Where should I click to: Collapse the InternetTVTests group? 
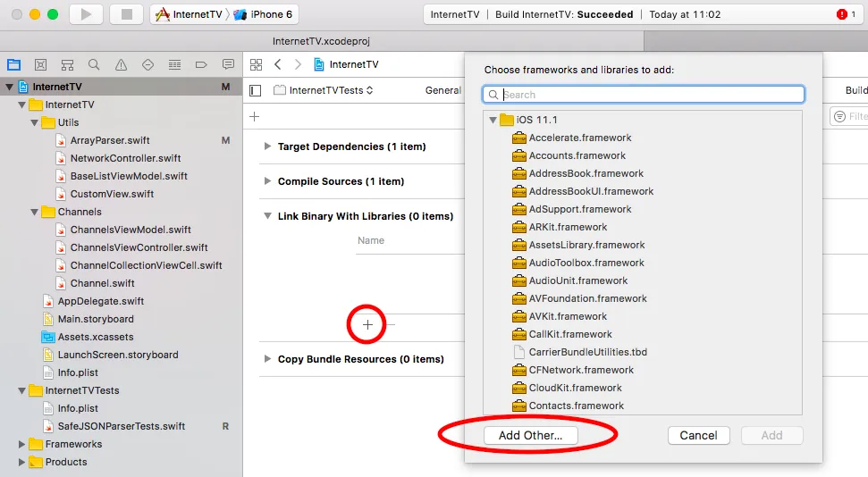coord(21,390)
